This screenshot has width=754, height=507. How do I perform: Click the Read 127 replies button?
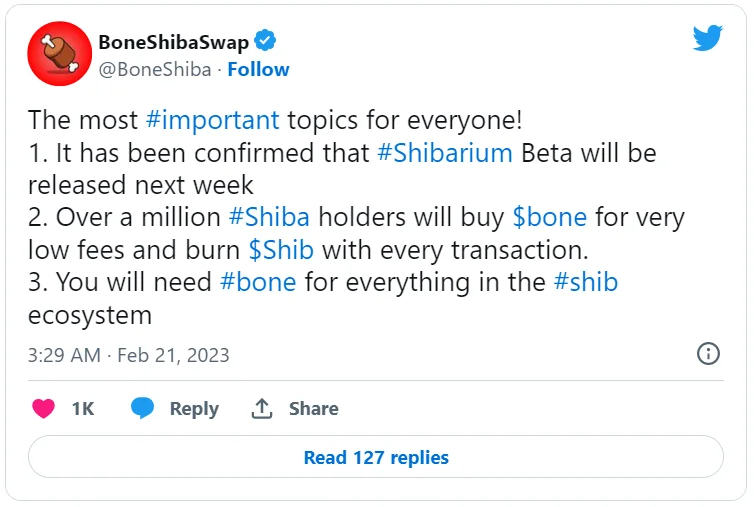coord(376,457)
